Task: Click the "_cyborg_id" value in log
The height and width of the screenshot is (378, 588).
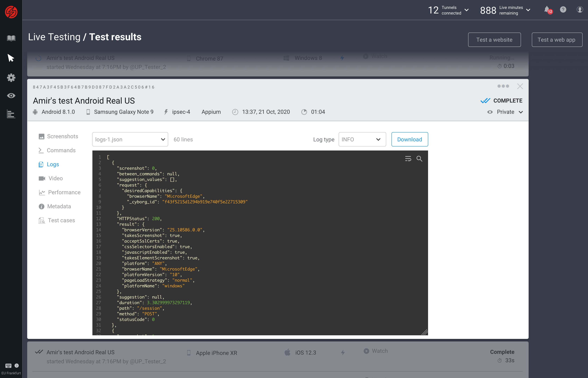Action: click(205, 202)
